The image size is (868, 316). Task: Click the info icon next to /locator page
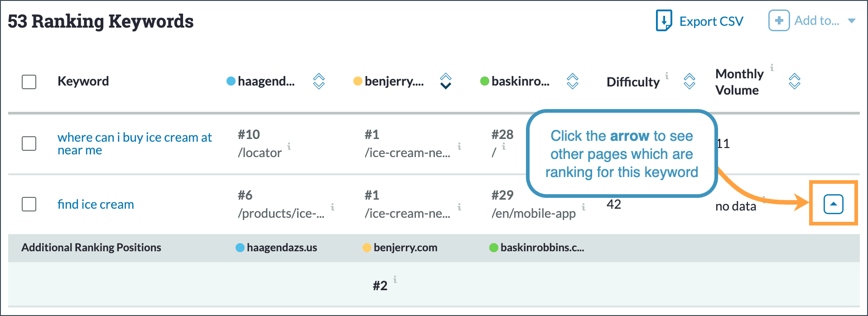pos(289,146)
